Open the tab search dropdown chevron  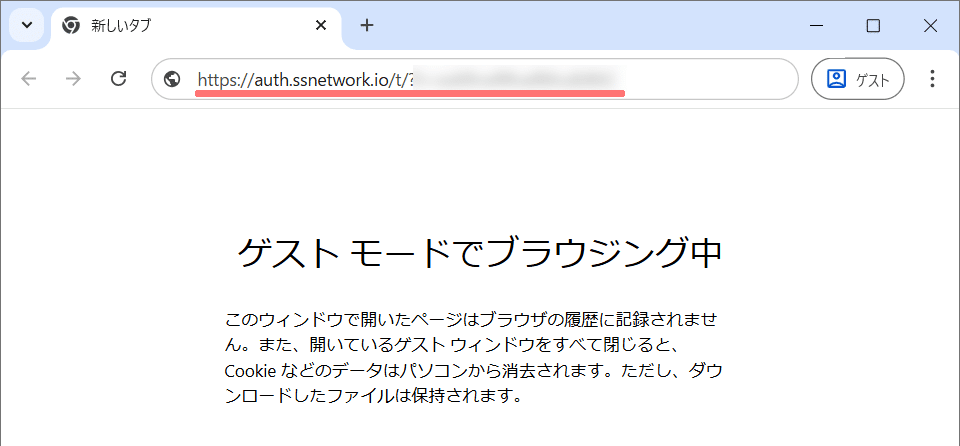click(27, 25)
